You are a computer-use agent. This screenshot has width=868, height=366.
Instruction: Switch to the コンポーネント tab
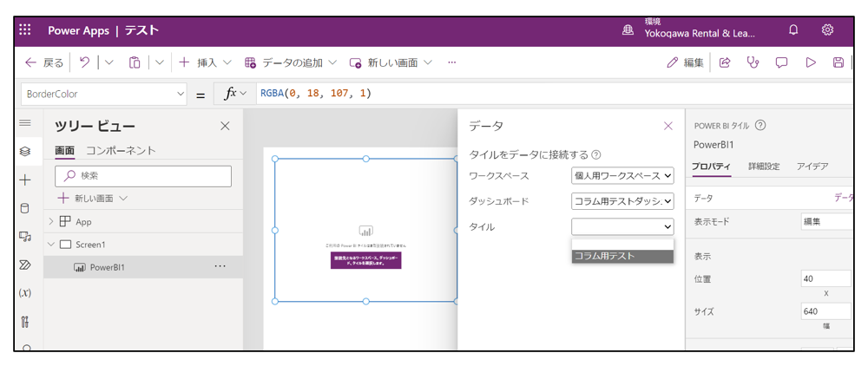pyautogui.click(x=121, y=150)
